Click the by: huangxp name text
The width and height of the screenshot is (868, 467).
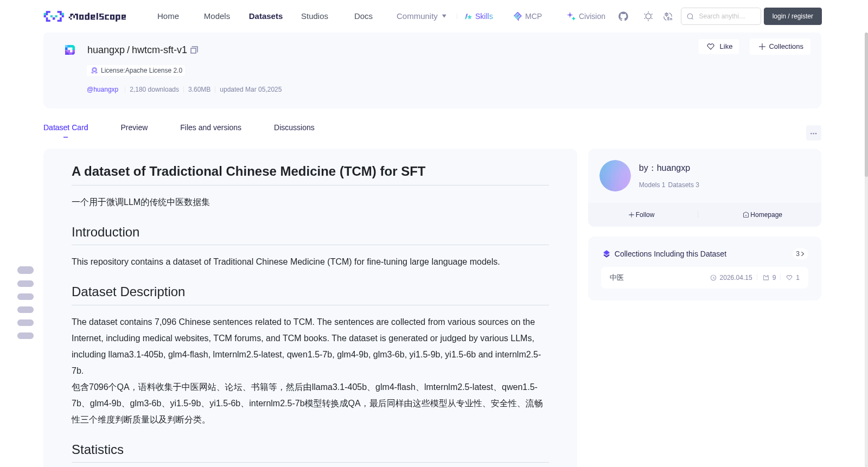[665, 168]
